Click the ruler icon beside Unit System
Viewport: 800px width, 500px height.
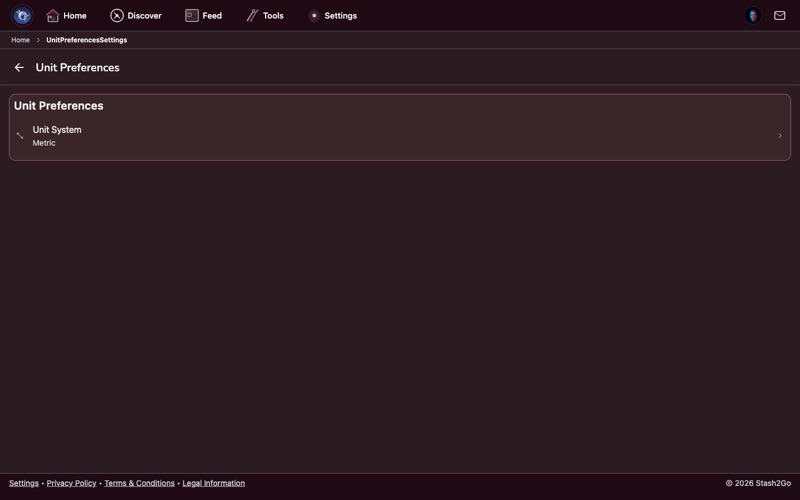coord(20,136)
